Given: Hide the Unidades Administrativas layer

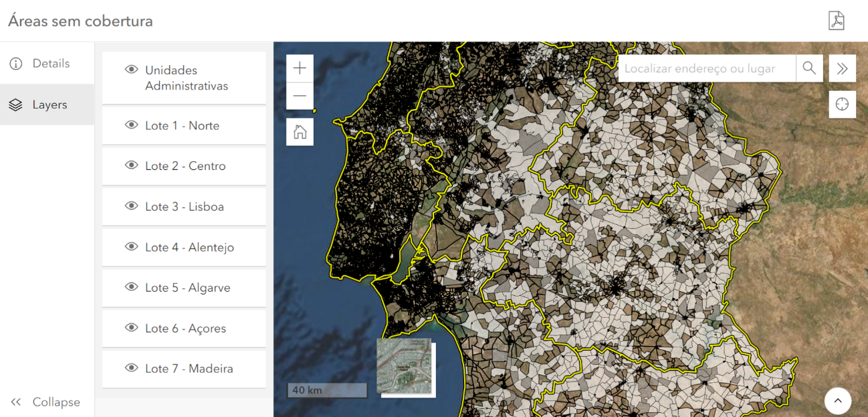Looking at the screenshot, I should tap(132, 70).
